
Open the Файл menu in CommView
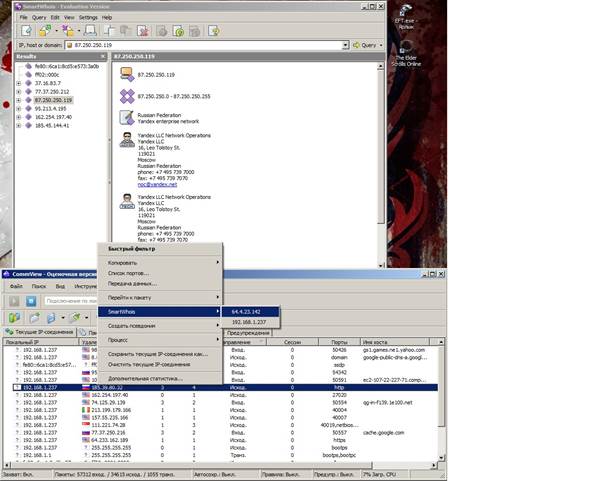pos(16,286)
